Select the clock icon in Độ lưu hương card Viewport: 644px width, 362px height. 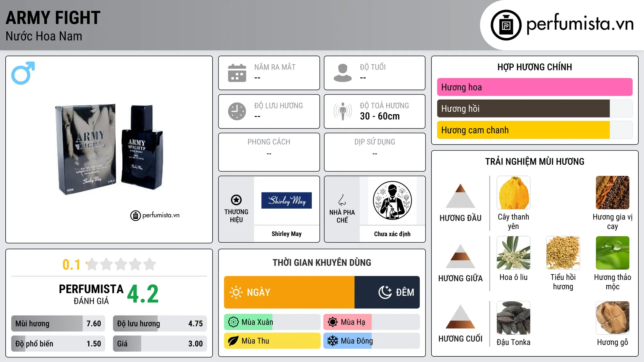click(237, 111)
